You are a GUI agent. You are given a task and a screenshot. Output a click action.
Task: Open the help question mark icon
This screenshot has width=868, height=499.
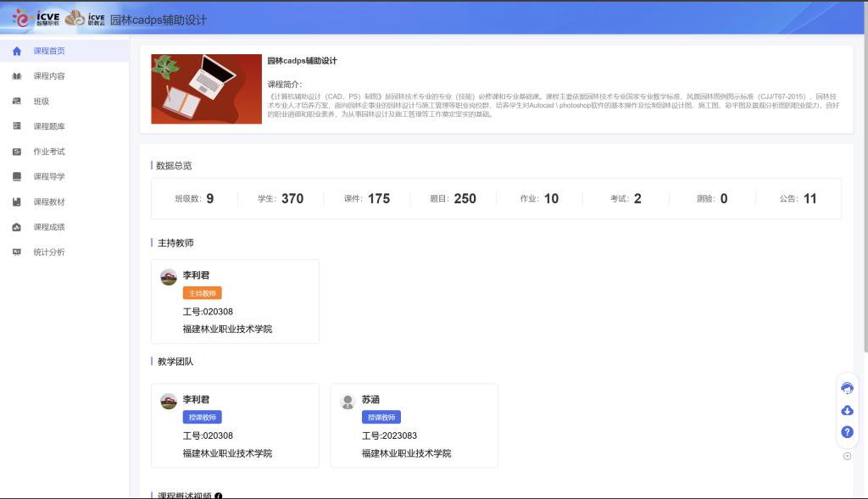click(x=847, y=432)
